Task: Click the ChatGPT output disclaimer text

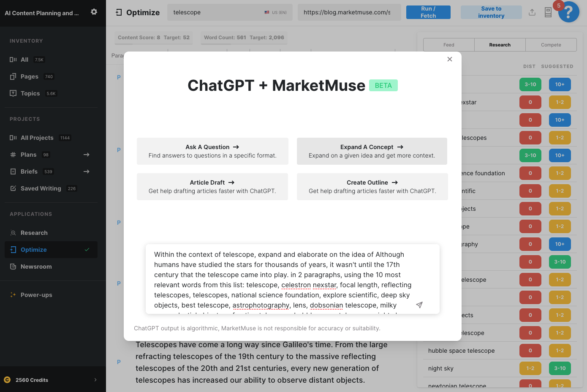Action: [257, 328]
